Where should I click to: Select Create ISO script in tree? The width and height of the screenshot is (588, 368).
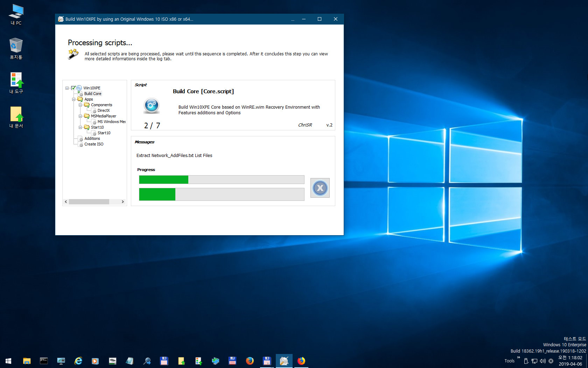pos(94,144)
